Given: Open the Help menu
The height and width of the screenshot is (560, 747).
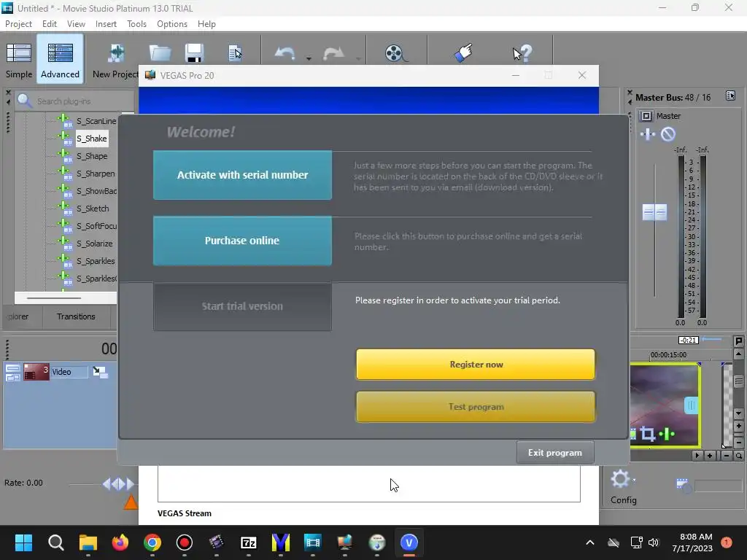Looking at the screenshot, I should coord(206,24).
